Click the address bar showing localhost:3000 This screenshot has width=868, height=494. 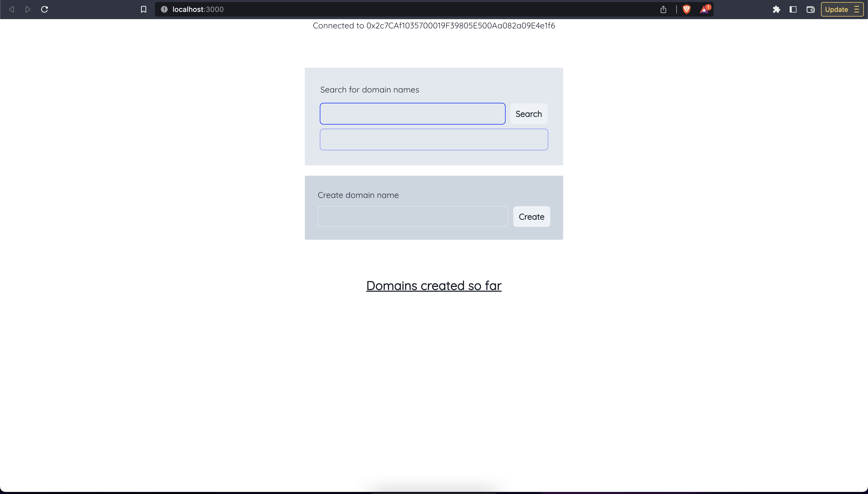[197, 9]
